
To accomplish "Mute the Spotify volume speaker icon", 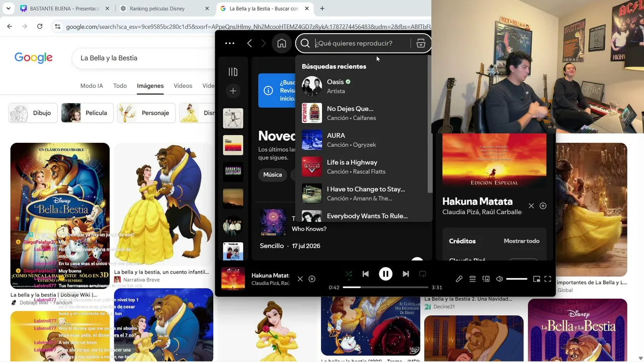I will pos(499,279).
